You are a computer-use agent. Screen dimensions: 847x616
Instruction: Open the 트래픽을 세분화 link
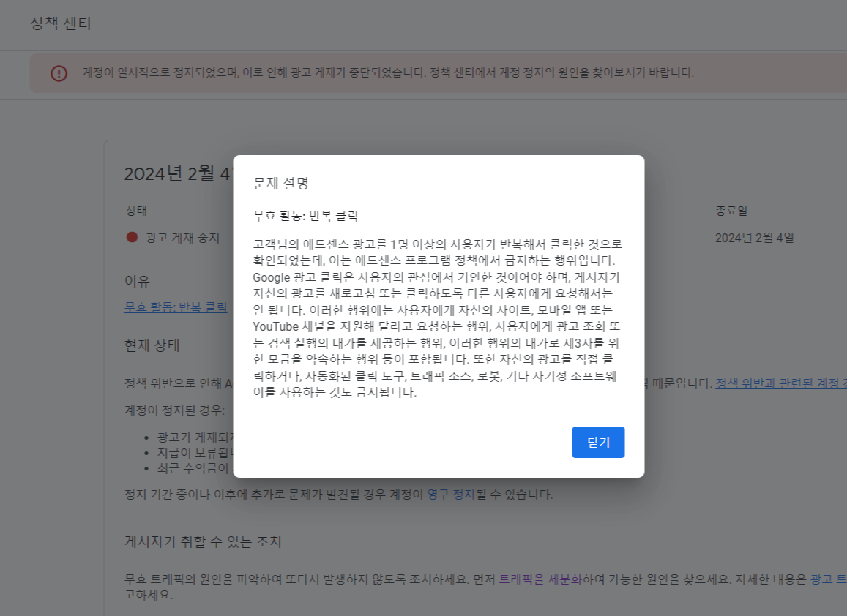click(x=540, y=579)
